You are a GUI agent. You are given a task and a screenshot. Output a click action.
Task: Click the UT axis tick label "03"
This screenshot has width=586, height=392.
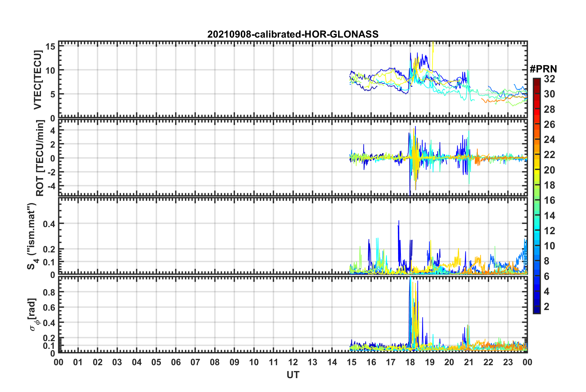click(117, 362)
